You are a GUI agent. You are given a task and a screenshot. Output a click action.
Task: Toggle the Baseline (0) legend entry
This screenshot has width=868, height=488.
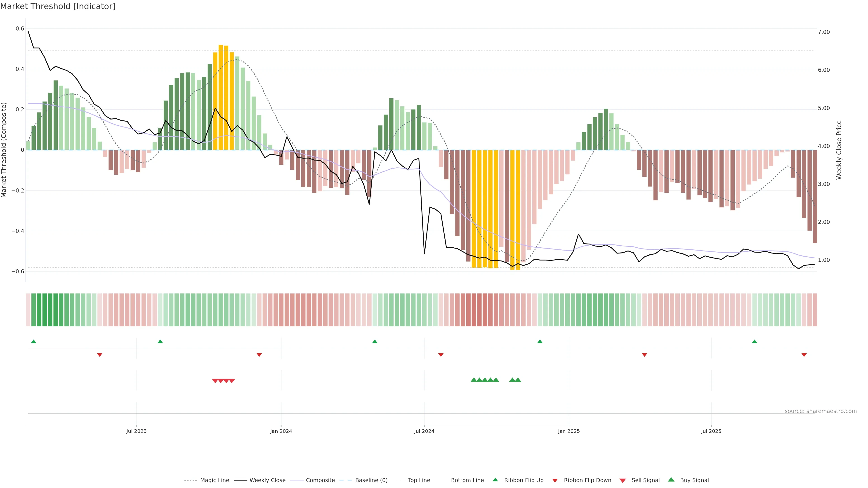click(371, 480)
